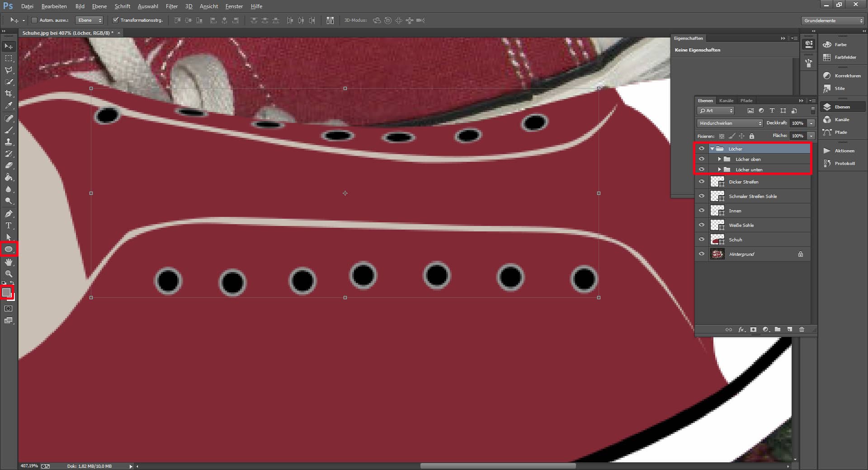Click the trash icon to delete layer

click(x=802, y=329)
